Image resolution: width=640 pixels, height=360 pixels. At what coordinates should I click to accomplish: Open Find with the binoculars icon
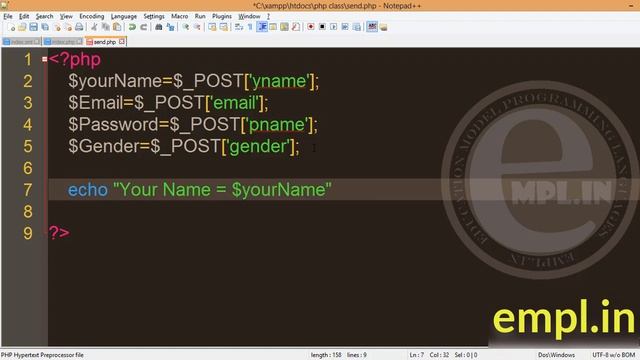point(159,27)
